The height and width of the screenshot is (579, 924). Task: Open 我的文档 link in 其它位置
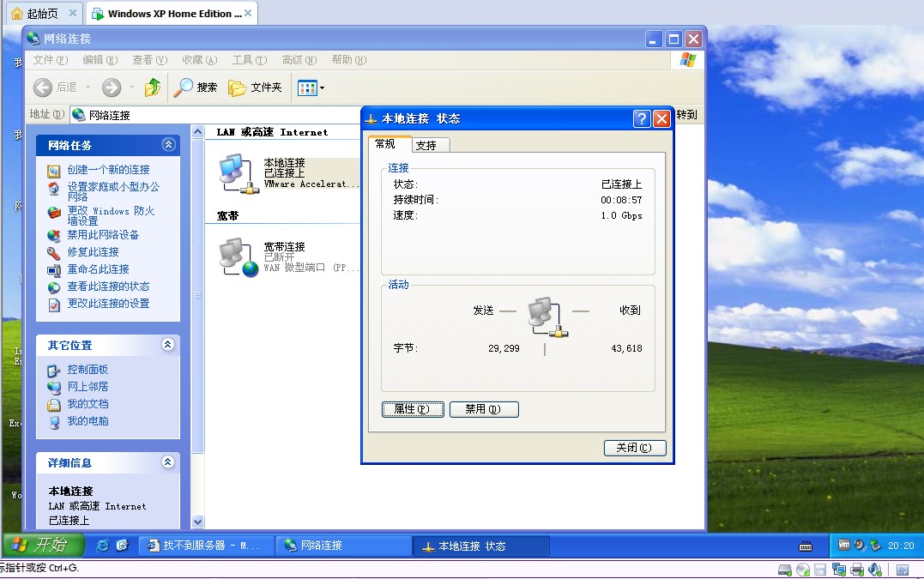pos(88,404)
